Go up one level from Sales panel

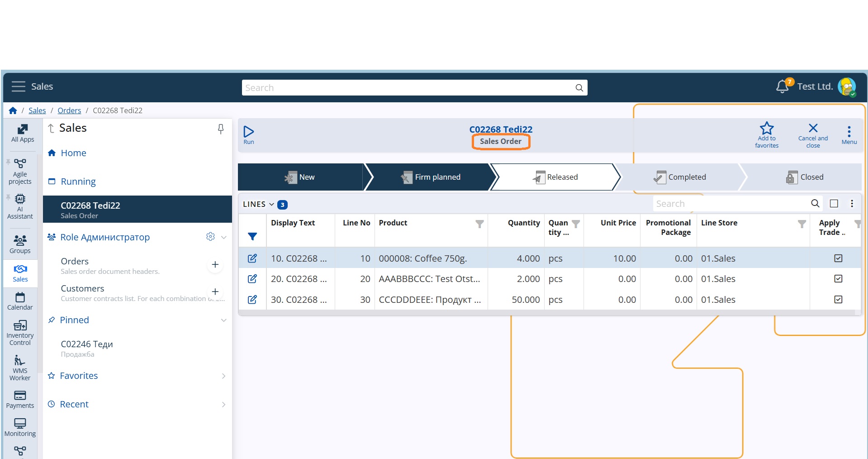(51, 129)
